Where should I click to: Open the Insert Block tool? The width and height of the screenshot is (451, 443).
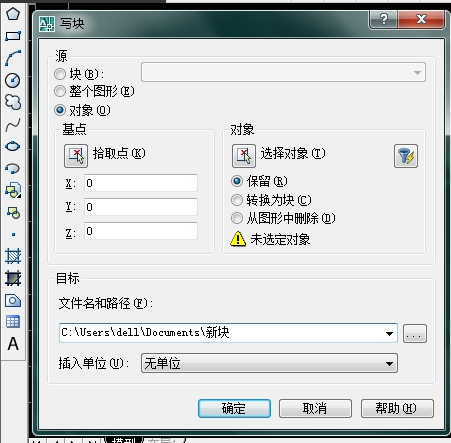[13, 190]
